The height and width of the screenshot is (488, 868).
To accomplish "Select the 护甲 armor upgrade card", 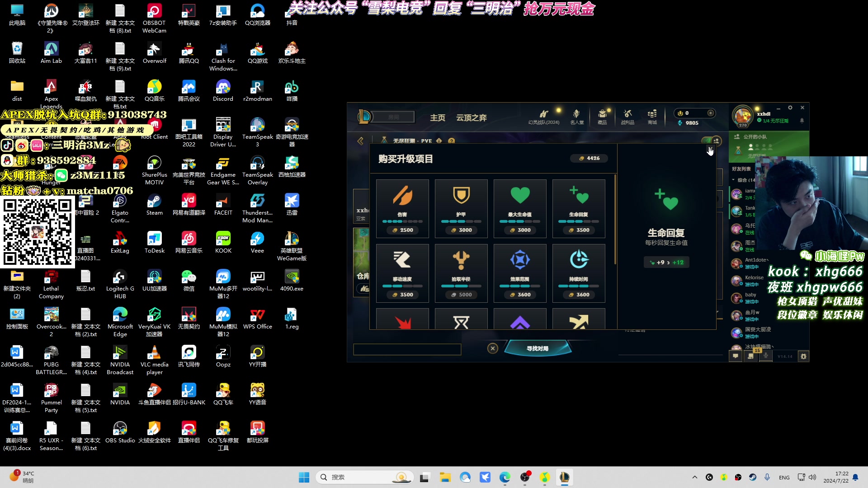I will (x=461, y=208).
